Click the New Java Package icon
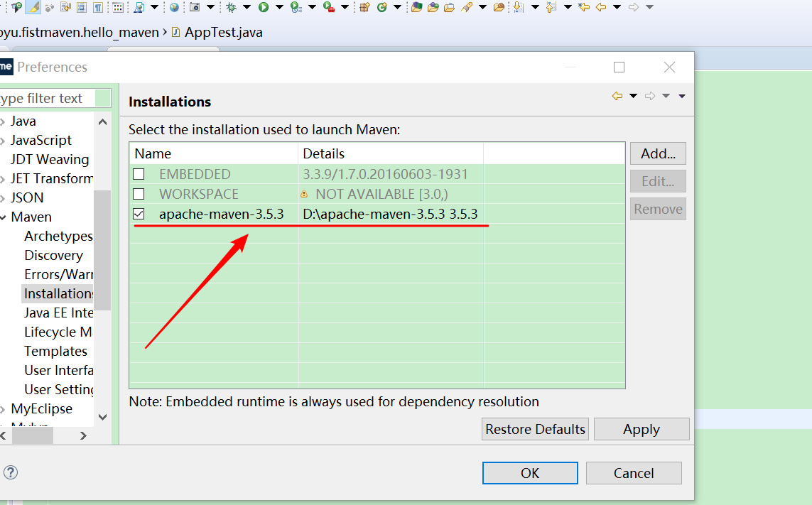The width and height of the screenshot is (812, 505). point(364,7)
